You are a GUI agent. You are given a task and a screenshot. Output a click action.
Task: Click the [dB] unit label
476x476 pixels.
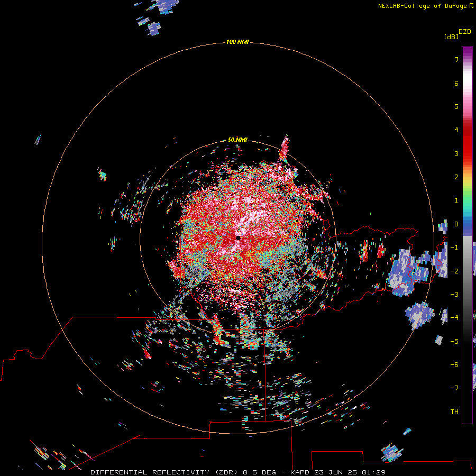pyautogui.click(x=451, y=36)
